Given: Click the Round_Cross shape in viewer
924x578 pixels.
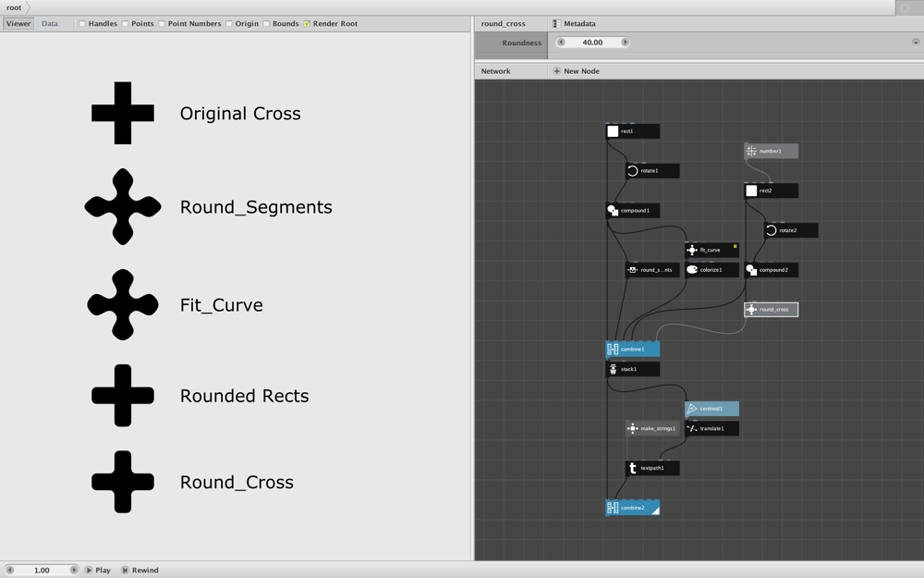Looking at the screenshot, I should (123, 482).
